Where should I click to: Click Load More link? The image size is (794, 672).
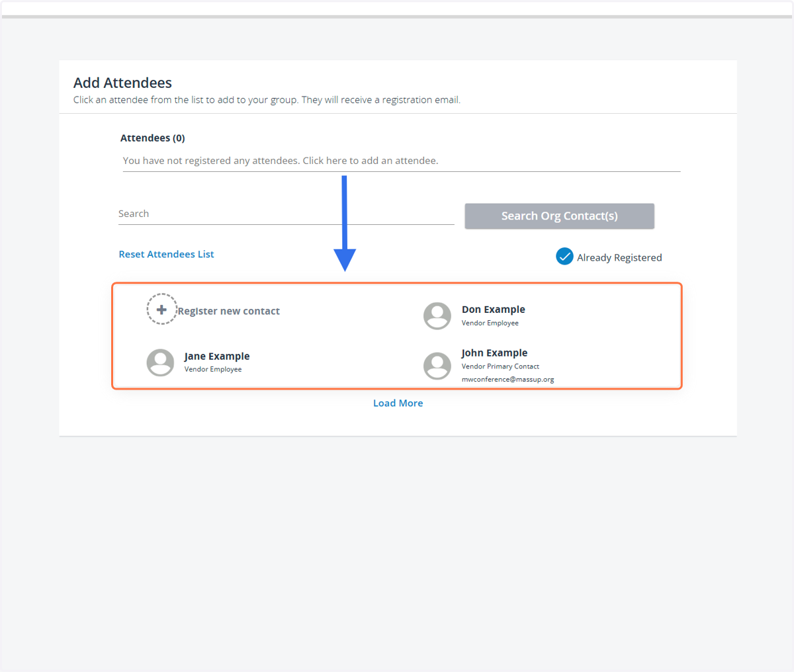[398, 403]
